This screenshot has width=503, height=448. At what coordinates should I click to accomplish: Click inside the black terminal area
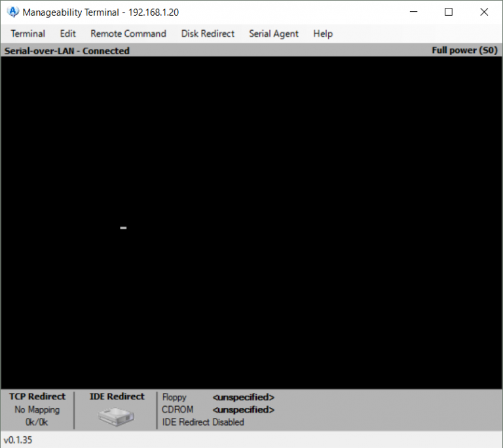click(x=251, y=223)
